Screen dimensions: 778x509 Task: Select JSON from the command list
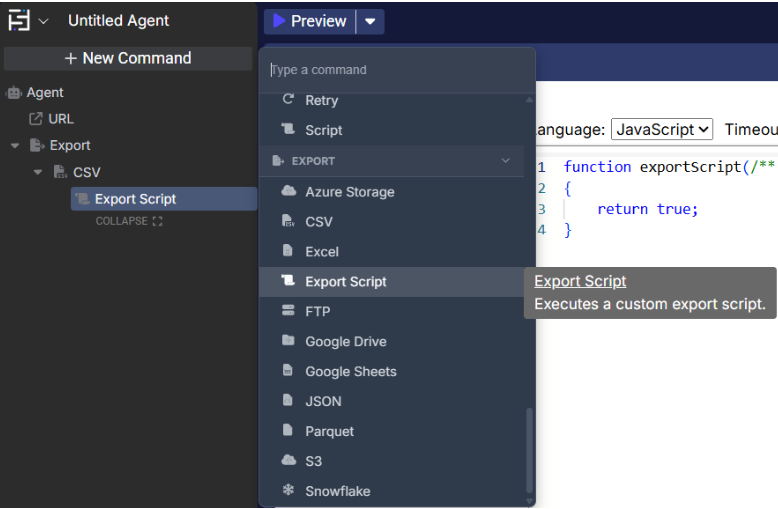(x=323, y=401)
